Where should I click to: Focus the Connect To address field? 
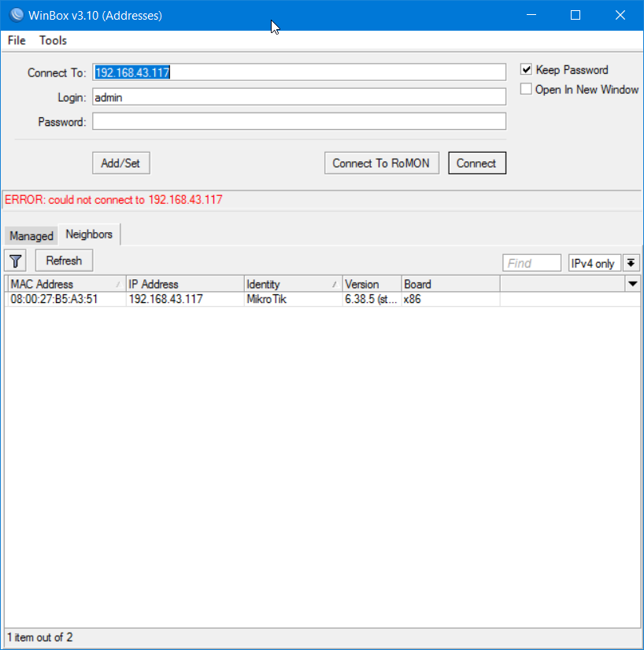[x=299, y=72]
